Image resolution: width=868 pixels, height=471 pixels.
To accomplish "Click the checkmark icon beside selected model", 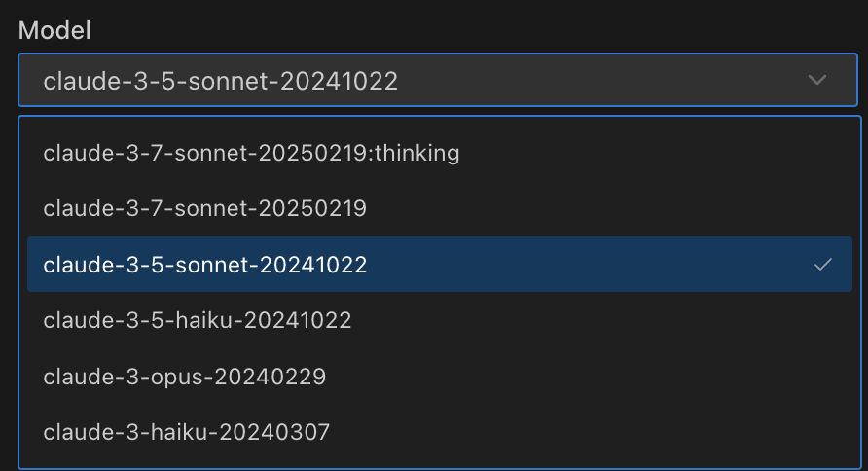I will click(823, 264).
